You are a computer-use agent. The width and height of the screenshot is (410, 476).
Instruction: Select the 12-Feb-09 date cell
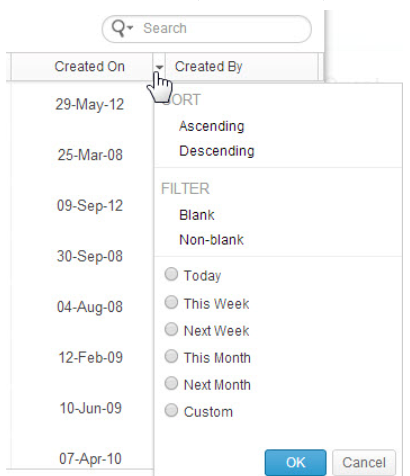[x=91, y=357]
